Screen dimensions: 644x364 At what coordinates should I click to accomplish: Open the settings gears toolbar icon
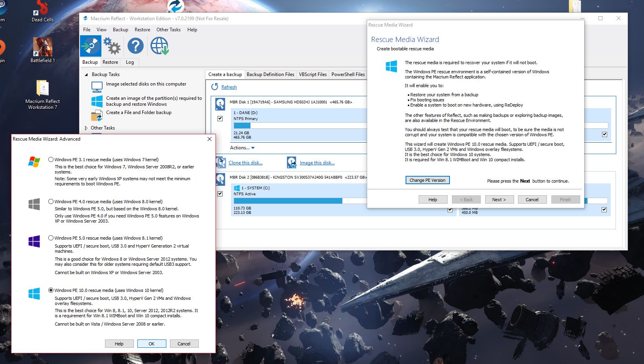112,46
